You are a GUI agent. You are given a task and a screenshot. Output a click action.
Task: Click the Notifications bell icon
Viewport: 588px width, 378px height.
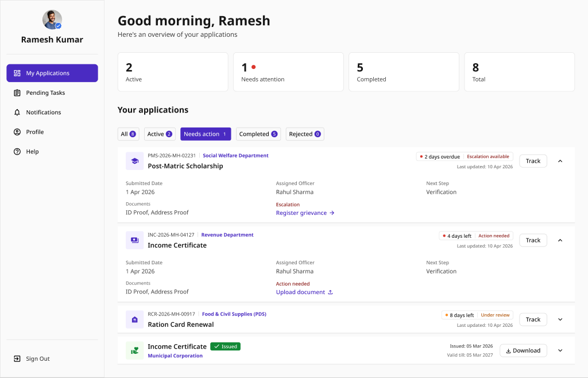pos(17,112)
